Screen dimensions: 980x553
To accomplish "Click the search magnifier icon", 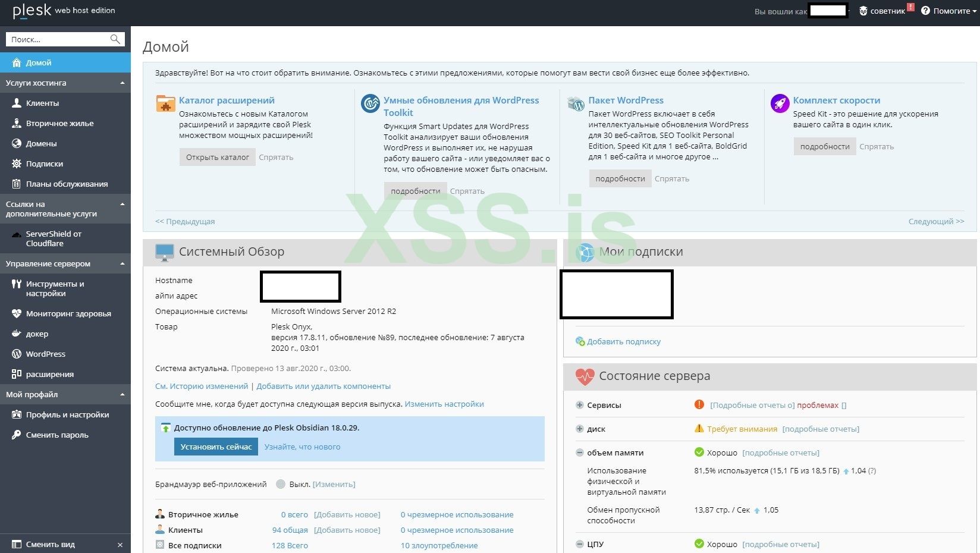I will coord(115,39).
